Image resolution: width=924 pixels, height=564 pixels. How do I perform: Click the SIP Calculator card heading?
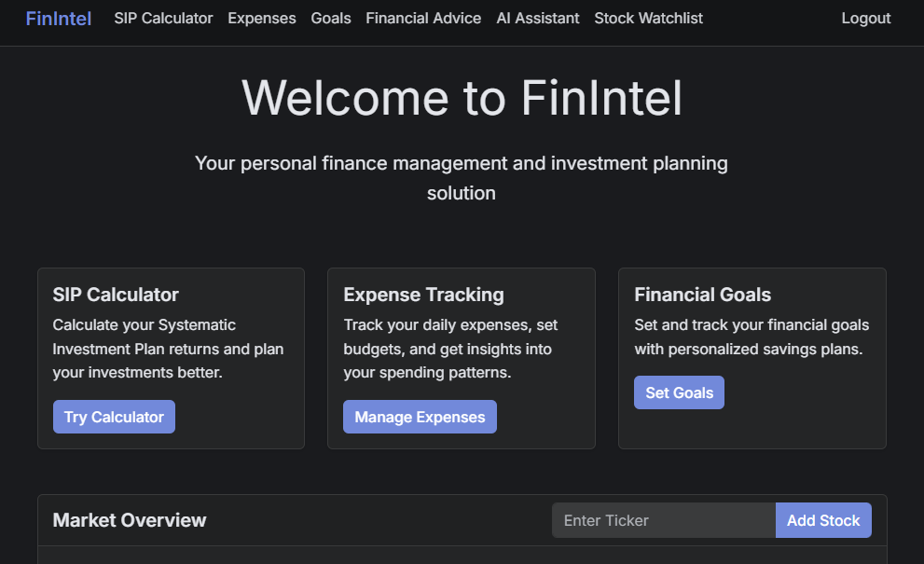[116, 295]
